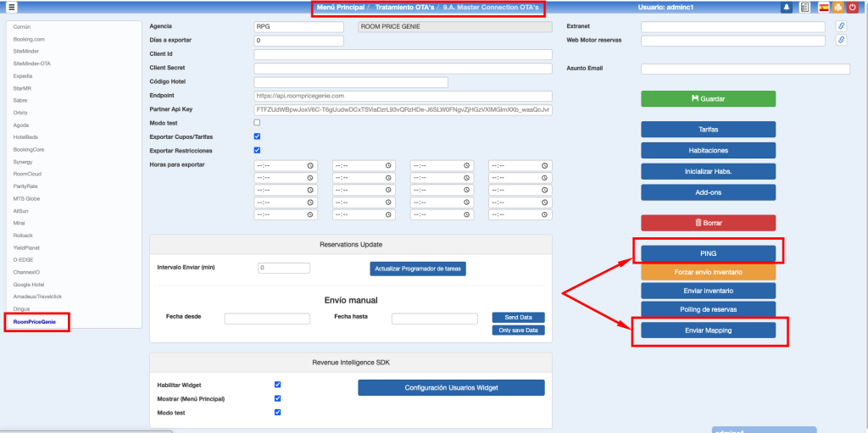The width and height of the screenshot is (868, 433).
Task: Click the red Borrar button
Action: (x=708, y=223)
